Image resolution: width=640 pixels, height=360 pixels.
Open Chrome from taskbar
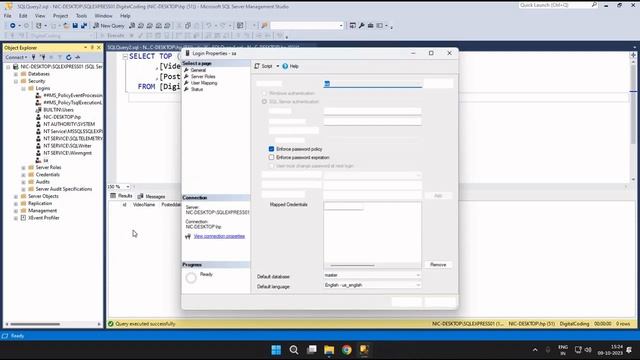point(347,350)
